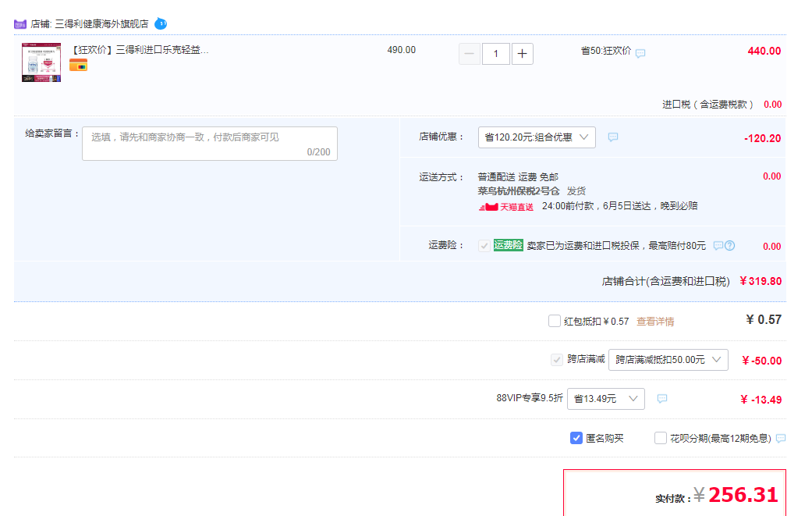Open the blue Wangwang chat icon
Image resolution: width=812 pixels, height=516 pixels.
[x=161, y=23]
